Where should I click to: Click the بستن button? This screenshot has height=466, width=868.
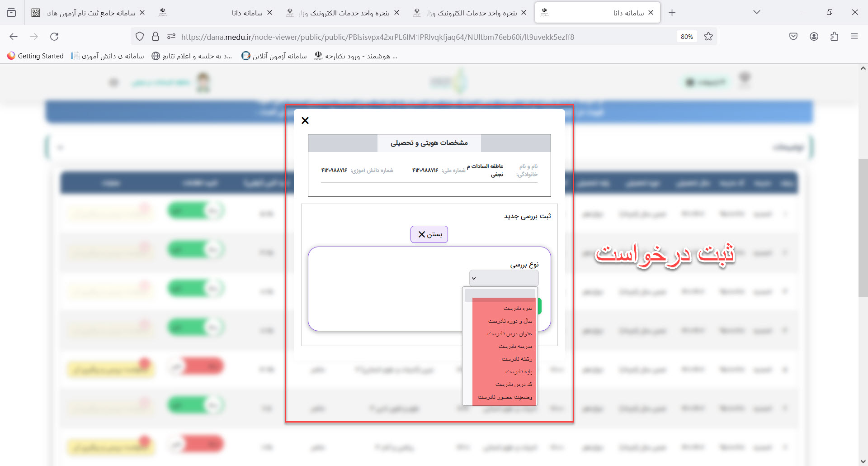point(429,234)
